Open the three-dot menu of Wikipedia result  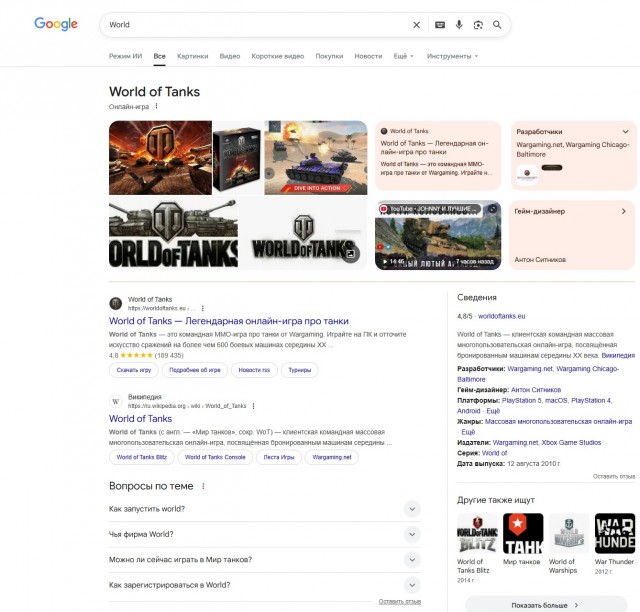tap(253, 406)
